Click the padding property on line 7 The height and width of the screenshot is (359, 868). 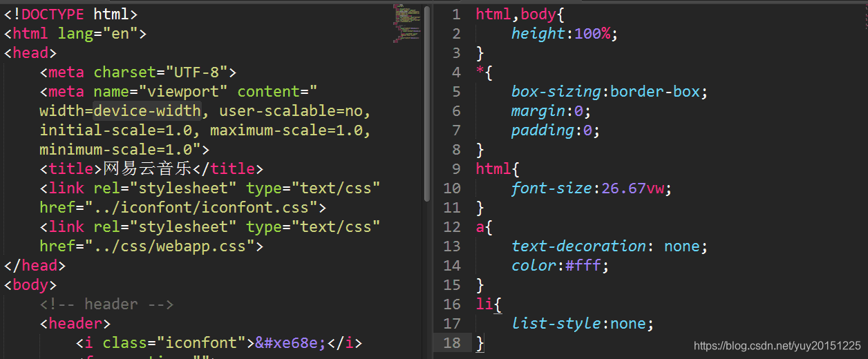point(542,130)
